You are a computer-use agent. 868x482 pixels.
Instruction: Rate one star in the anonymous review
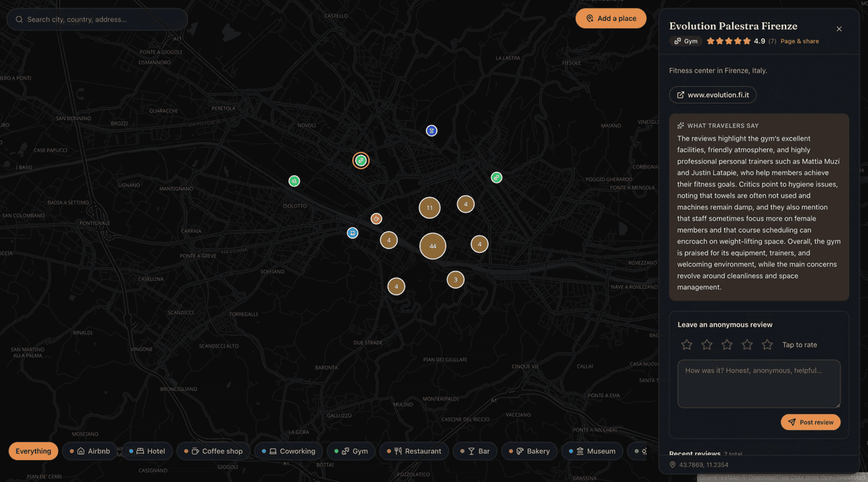[687, 344]
